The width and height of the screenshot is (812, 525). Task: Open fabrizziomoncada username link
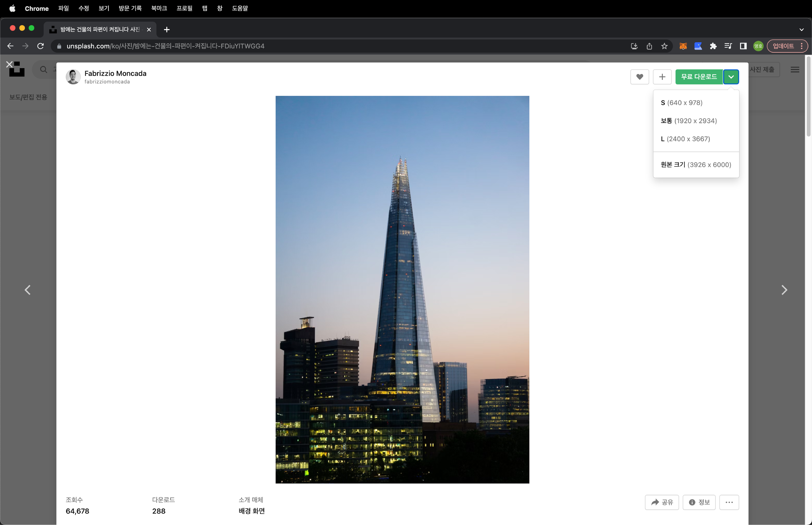point(107,82)
